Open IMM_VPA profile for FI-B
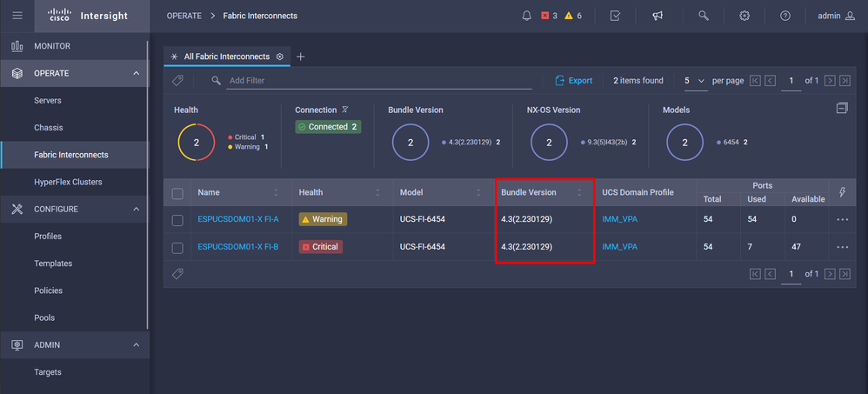 [619, 247]
